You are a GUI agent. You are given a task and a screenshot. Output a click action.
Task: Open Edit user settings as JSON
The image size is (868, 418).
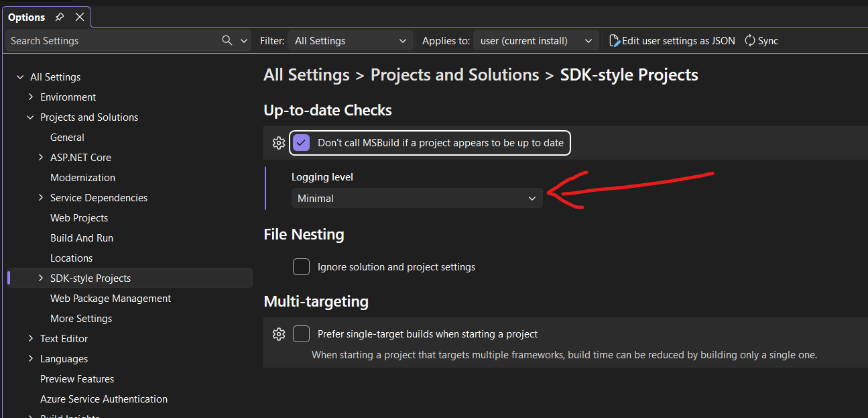(672, 41)
